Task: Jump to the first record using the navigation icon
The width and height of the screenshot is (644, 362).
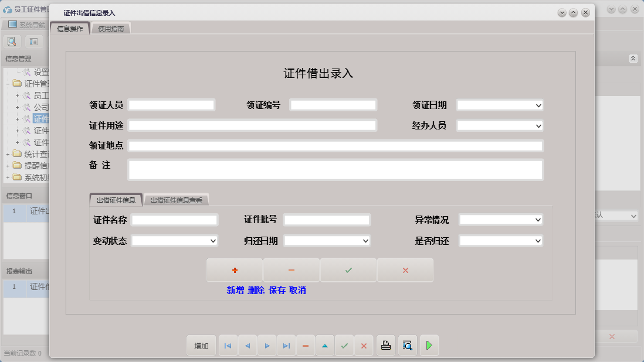Action: (228, 346)
